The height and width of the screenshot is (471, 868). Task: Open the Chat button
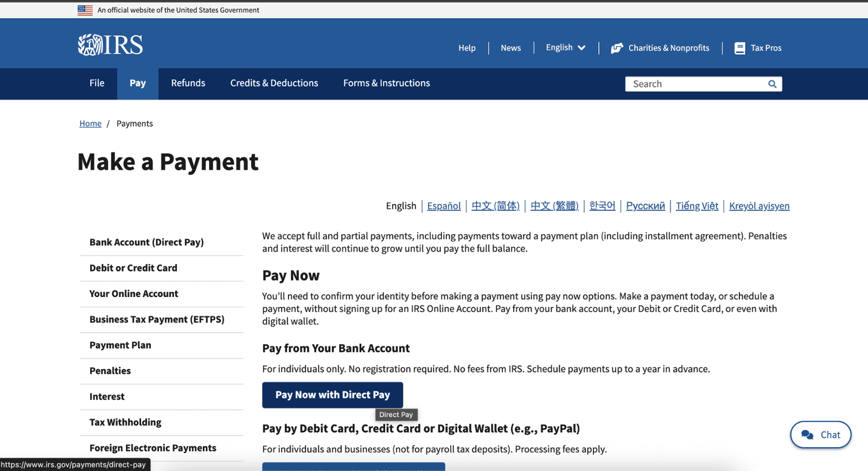821,435
